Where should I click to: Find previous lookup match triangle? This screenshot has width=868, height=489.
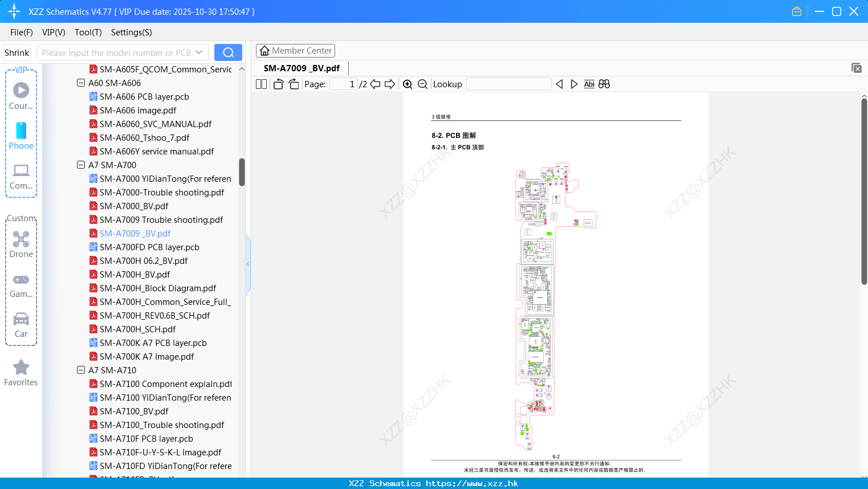[x=559, y=84]
